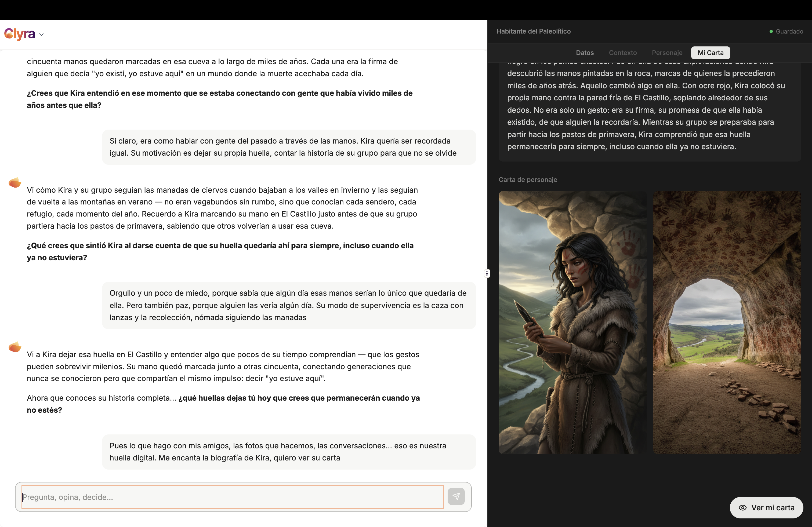Click the assistant avatar beside 'Vi a Kira dejar'

(x=15, y=347)
